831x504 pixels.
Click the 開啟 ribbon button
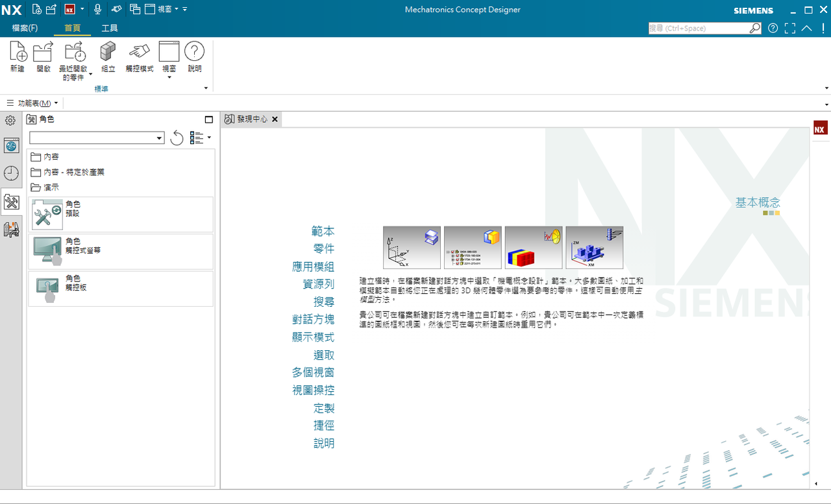coord(43,57)
